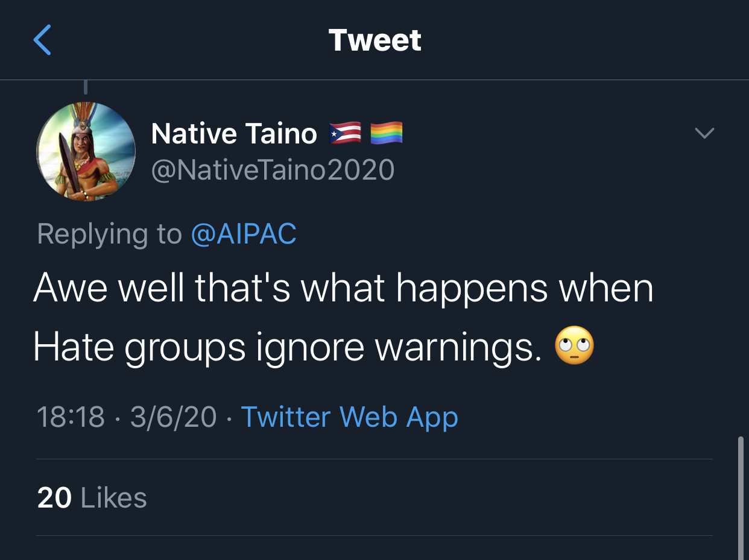Tap the back arrow in header
This screenshot has width=749, height=560.
tap(42, 40)
